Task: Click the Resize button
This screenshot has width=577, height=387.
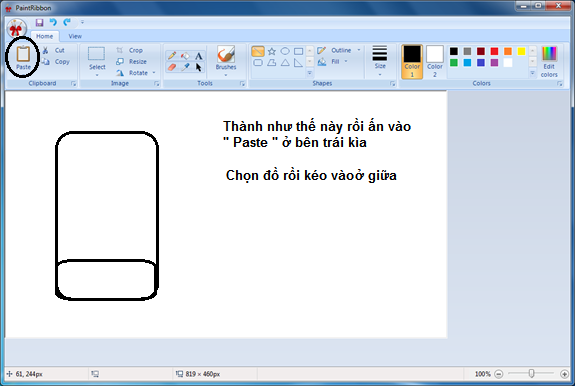Action: [131, 61]
